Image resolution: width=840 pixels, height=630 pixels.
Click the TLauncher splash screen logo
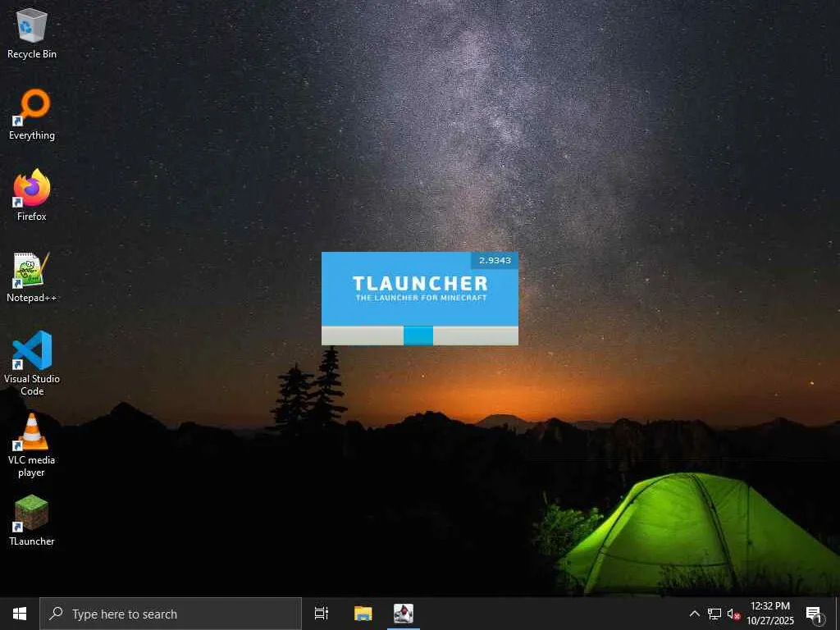click(x=420, y=288)
